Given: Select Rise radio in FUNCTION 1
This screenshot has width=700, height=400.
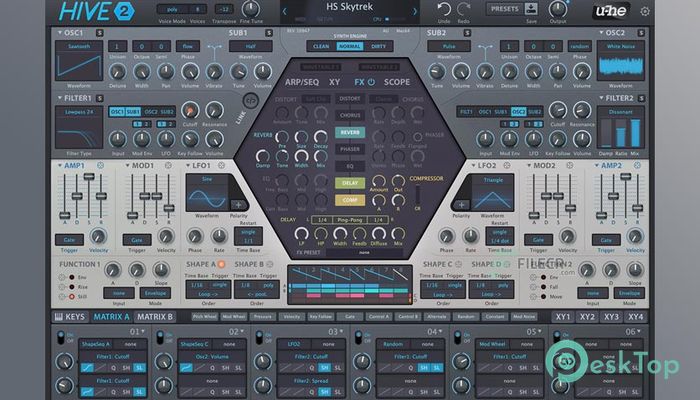Looking at the screenshot, I should click(x=72, y=287).
